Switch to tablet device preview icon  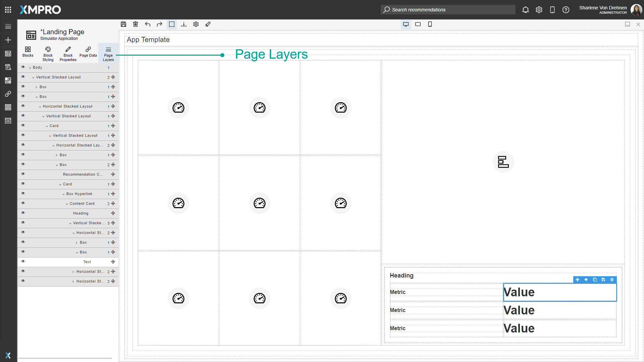point(418,24)
